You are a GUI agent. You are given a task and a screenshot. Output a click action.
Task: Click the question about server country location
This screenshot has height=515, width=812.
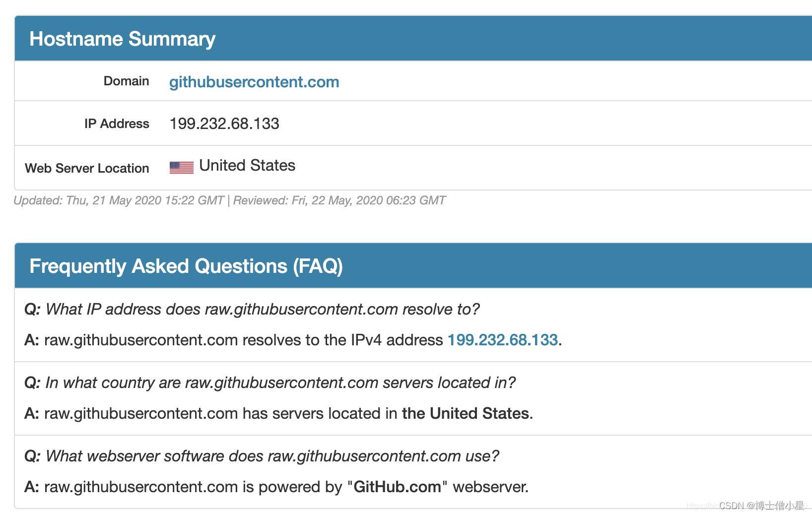tap(270, 383)
